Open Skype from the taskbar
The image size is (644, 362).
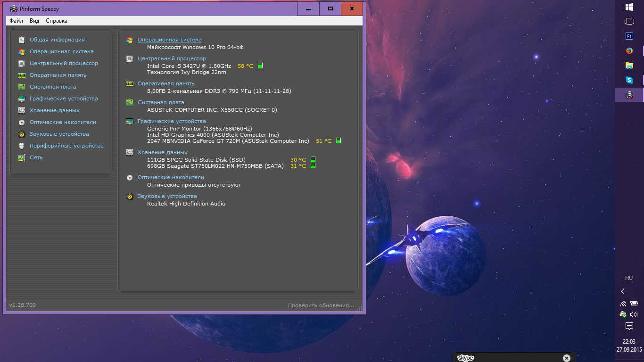629,80
